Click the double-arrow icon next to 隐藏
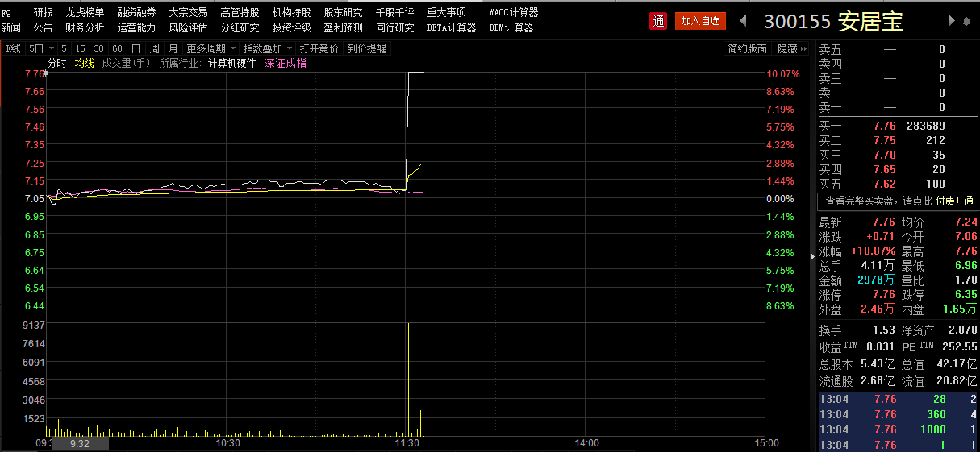The image size is (980, 452). click(x=803, y=49)
